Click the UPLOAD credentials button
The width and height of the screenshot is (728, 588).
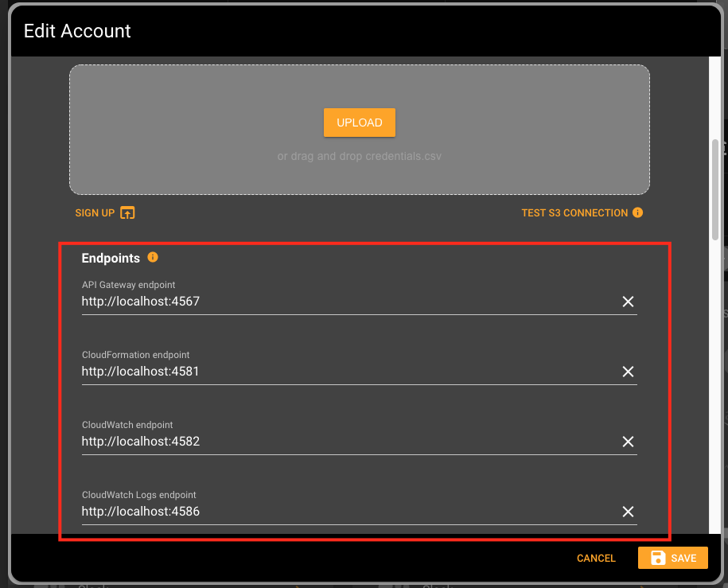(360, 123)
